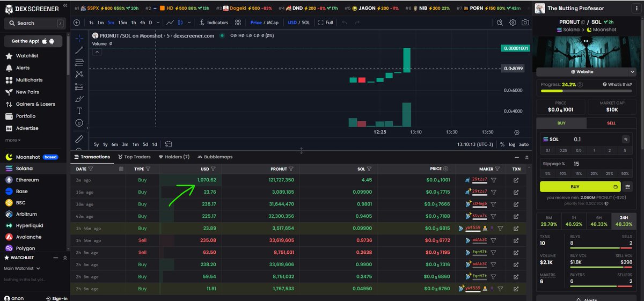The width and height of the screenshot is (644, 301).
Task: Collapse the Volume indicator legend
Action: 97,52
